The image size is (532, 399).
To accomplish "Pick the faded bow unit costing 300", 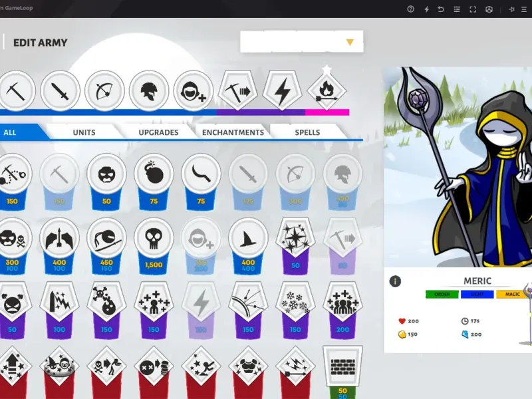I will pos(295,182).
